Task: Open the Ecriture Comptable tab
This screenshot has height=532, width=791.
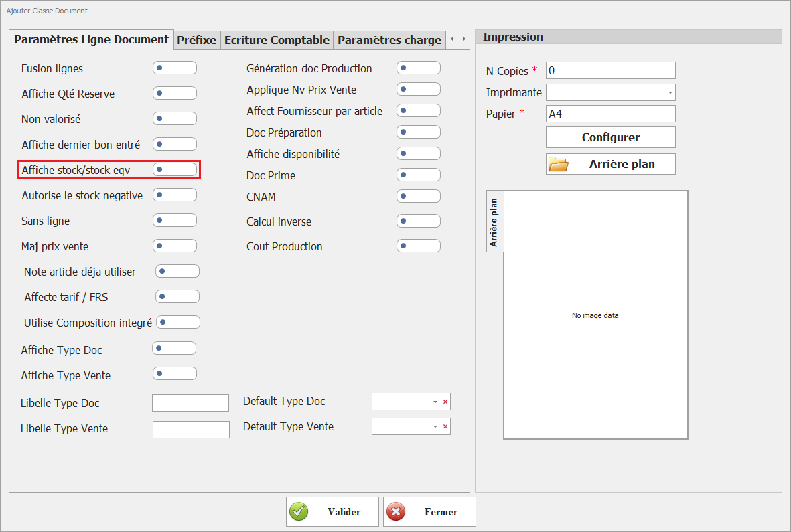Action: coord(277,39)
